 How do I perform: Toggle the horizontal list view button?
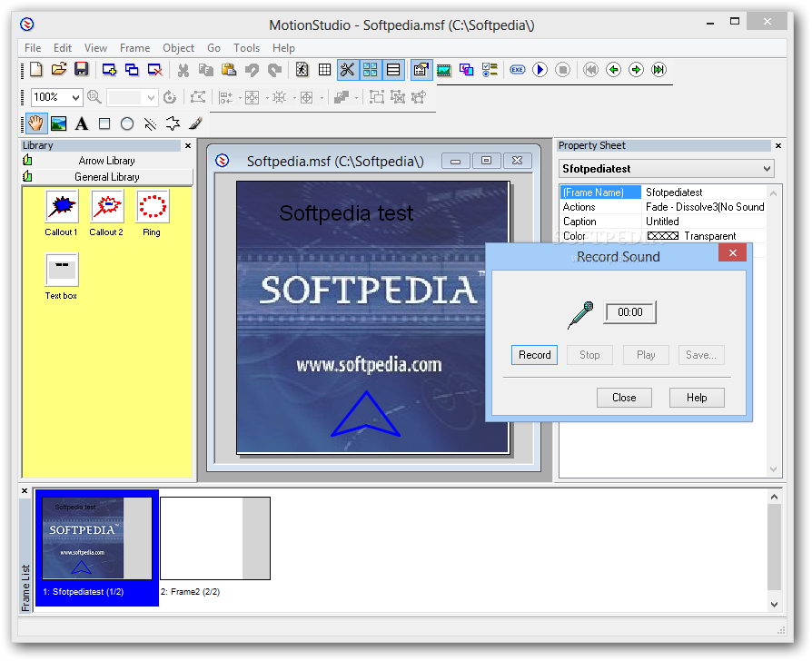coord(393,69)
